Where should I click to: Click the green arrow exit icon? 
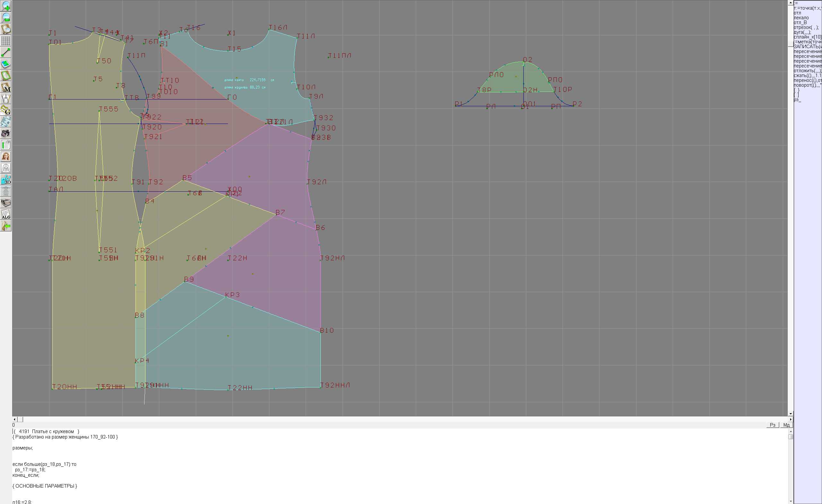click(x=6, y=226)
